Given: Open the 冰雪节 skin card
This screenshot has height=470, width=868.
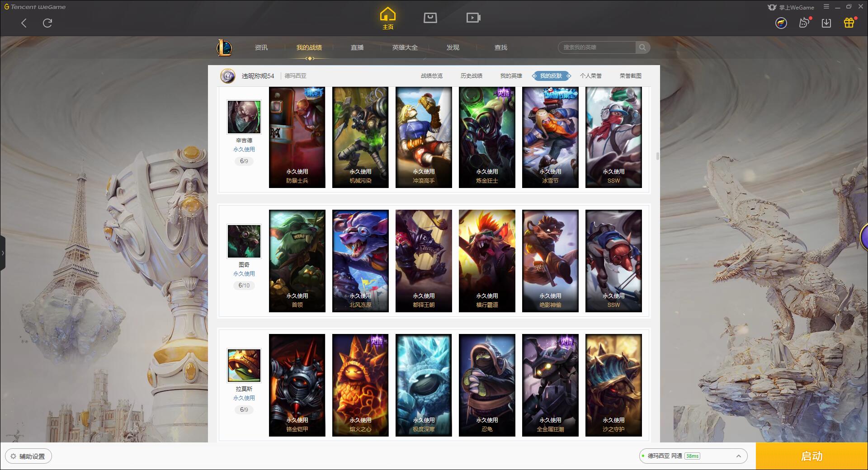Looking at the screenshot, I should [550, 137].
